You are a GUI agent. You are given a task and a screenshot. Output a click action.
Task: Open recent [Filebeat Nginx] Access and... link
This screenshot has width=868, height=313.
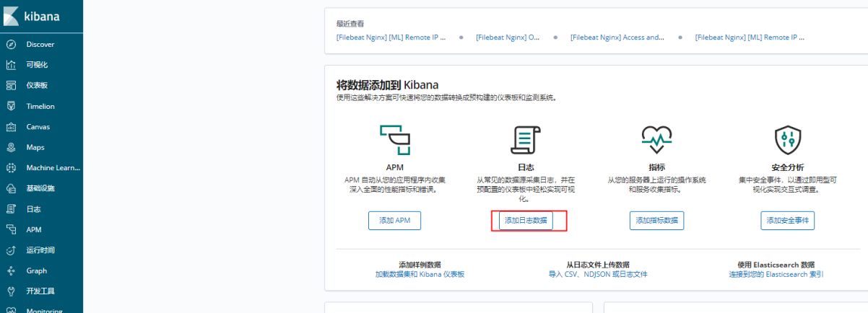tap(618, 37)
